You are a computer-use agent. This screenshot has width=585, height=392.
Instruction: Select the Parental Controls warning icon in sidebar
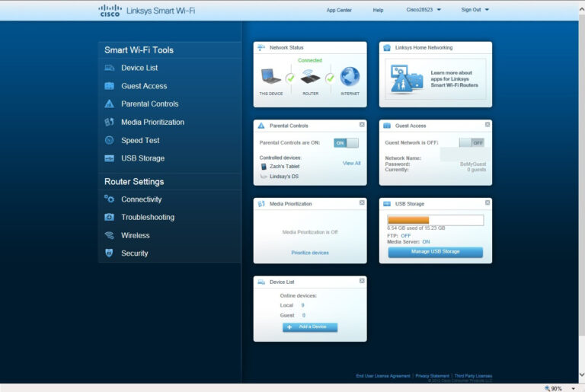(109, 104)
